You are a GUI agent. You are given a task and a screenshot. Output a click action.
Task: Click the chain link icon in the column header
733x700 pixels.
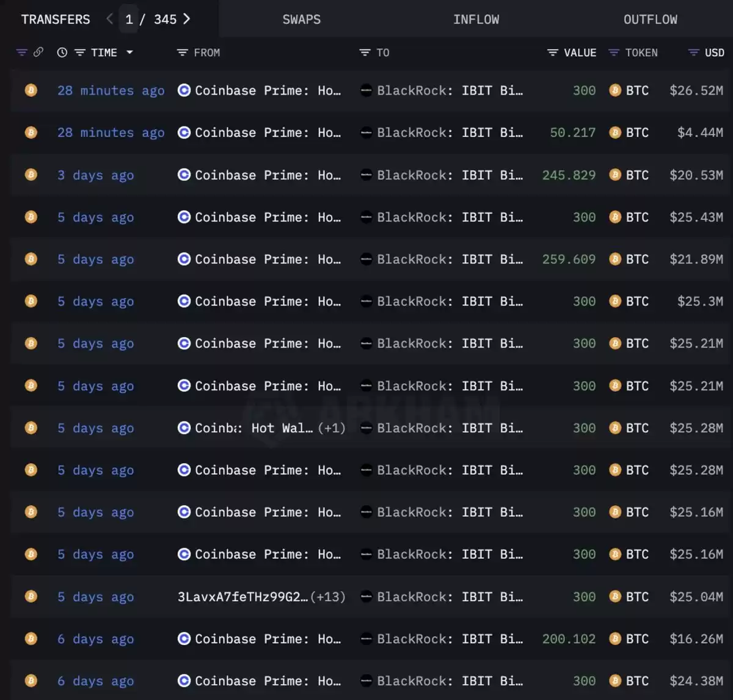[38, 53]
